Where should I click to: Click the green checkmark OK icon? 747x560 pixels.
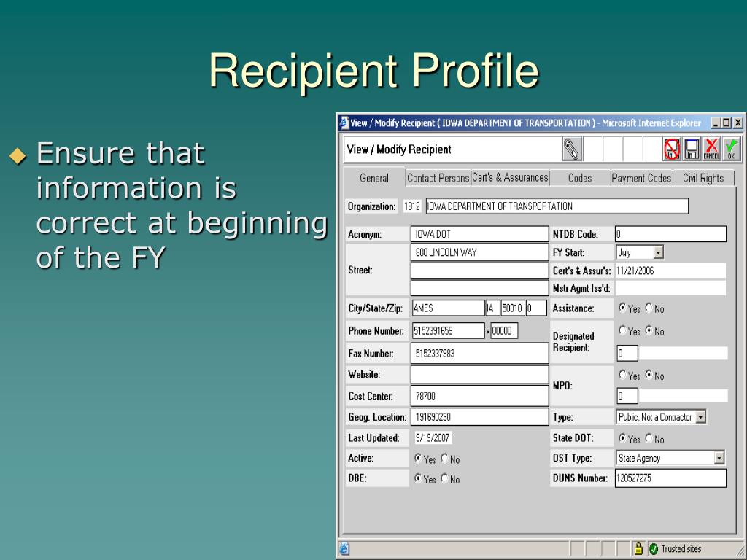coord(731,149)
